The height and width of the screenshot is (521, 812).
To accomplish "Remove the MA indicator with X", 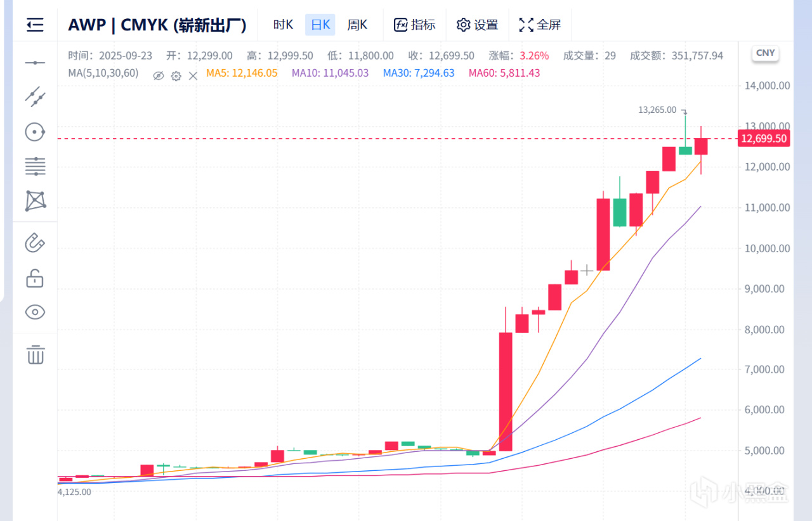I will [x=193, y=75].
